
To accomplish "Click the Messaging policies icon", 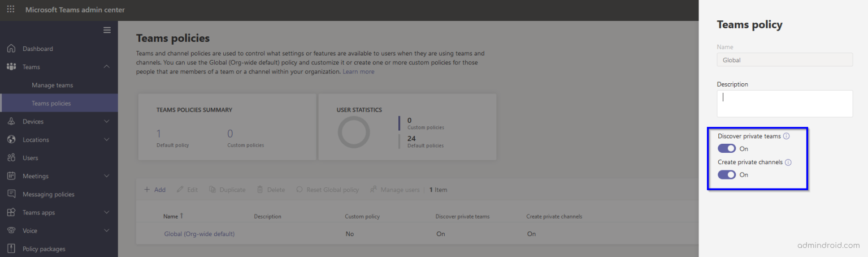I will (11, 194).
